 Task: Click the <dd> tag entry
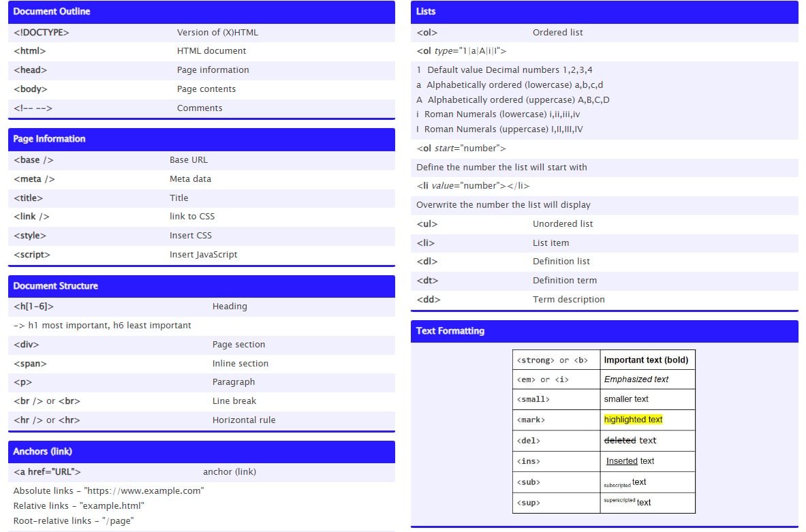pyautogui.click(x=428, y=299)
